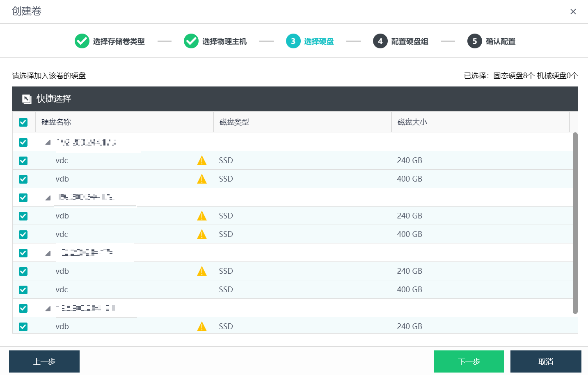Click the 快捷选择 quick-select icon

pos(27,99)
